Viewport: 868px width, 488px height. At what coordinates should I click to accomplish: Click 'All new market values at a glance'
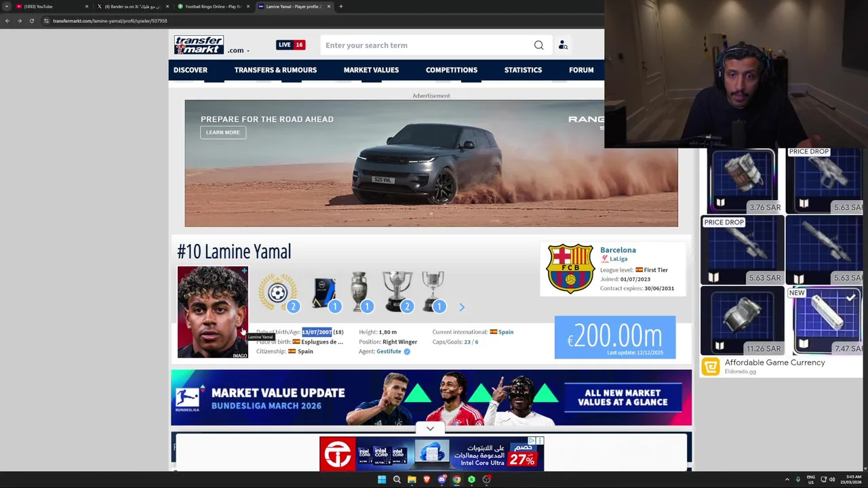coord(623,397)
